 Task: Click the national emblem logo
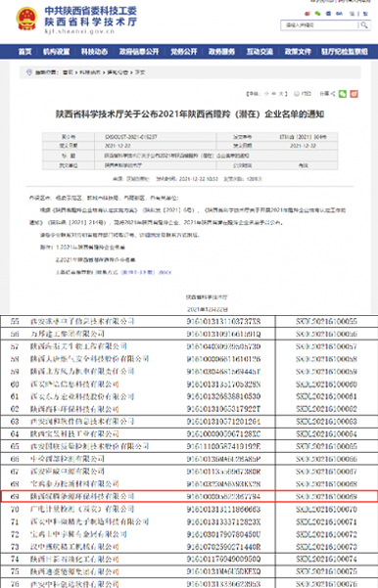click(26, 19)
